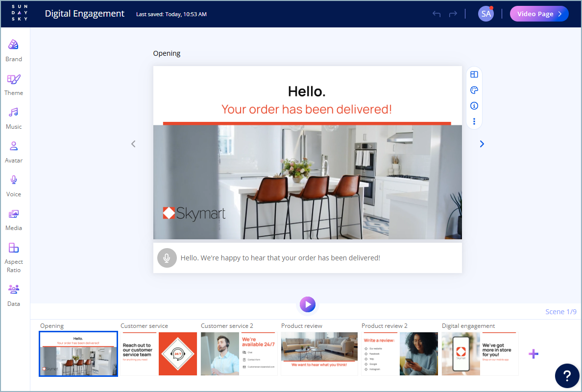The width and height of the screenshot is (582, 392).
Task: Select the Product review 2 scene thumbnail
Action: tap(400, 354)
